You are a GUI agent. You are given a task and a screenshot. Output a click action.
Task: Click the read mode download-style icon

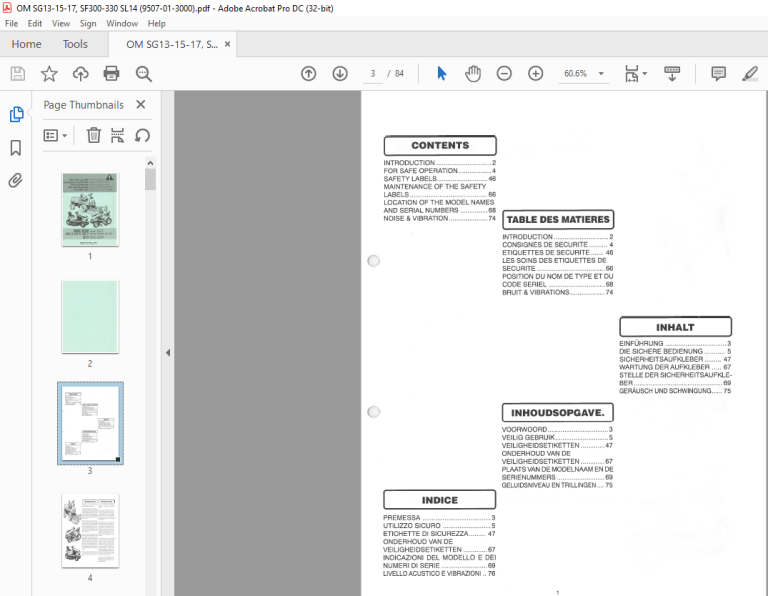(x=672, y=74)
